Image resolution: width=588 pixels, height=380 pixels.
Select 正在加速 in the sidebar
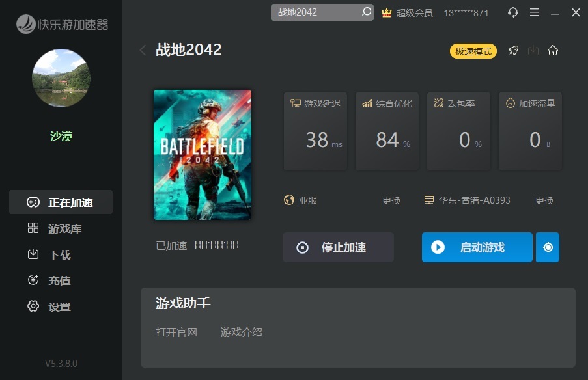(x=61, y=202)
